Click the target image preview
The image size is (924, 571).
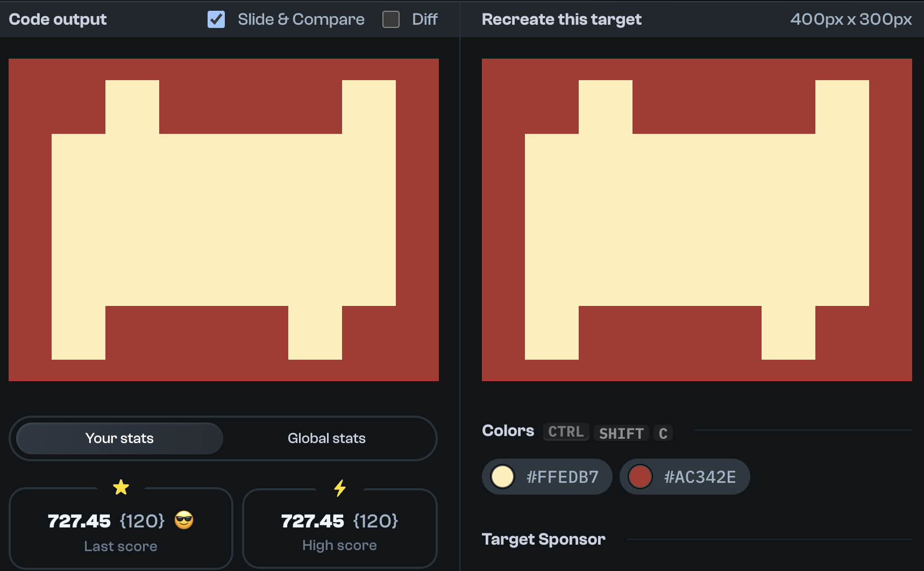tap(696, 219)
